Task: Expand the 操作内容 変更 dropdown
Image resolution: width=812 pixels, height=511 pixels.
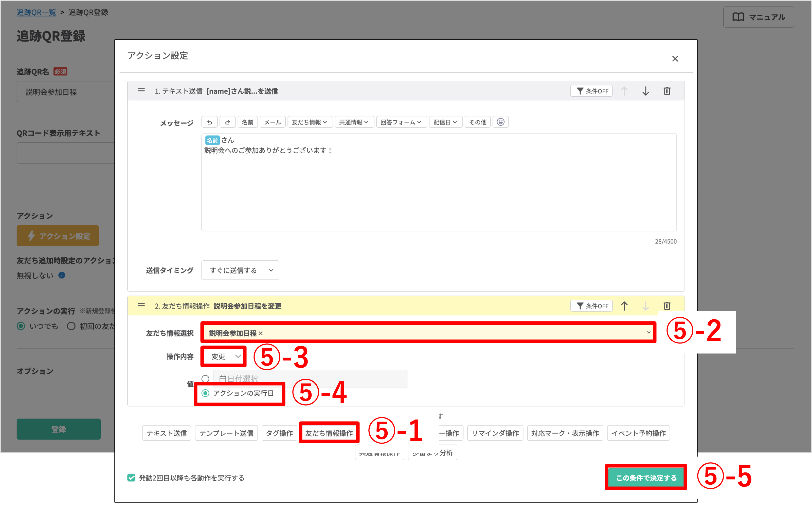Action: tap(224, 356)
